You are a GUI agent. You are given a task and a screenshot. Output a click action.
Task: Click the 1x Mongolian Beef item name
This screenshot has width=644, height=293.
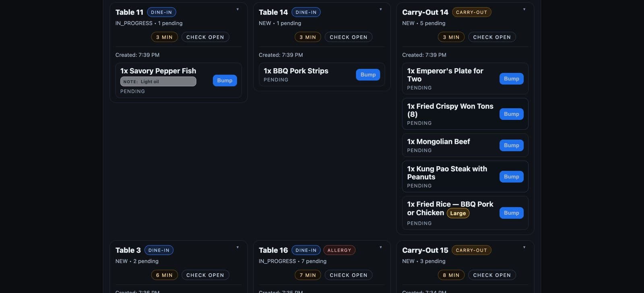(438, 141)
